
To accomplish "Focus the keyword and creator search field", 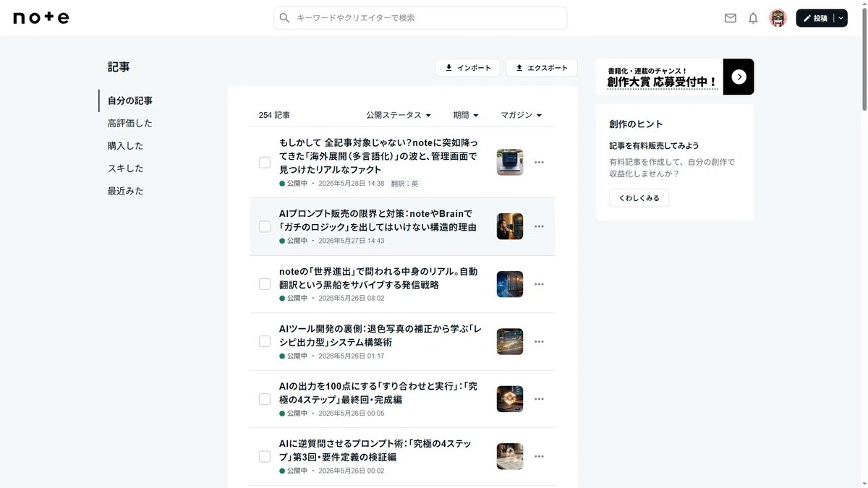I will tap(420, 18).
